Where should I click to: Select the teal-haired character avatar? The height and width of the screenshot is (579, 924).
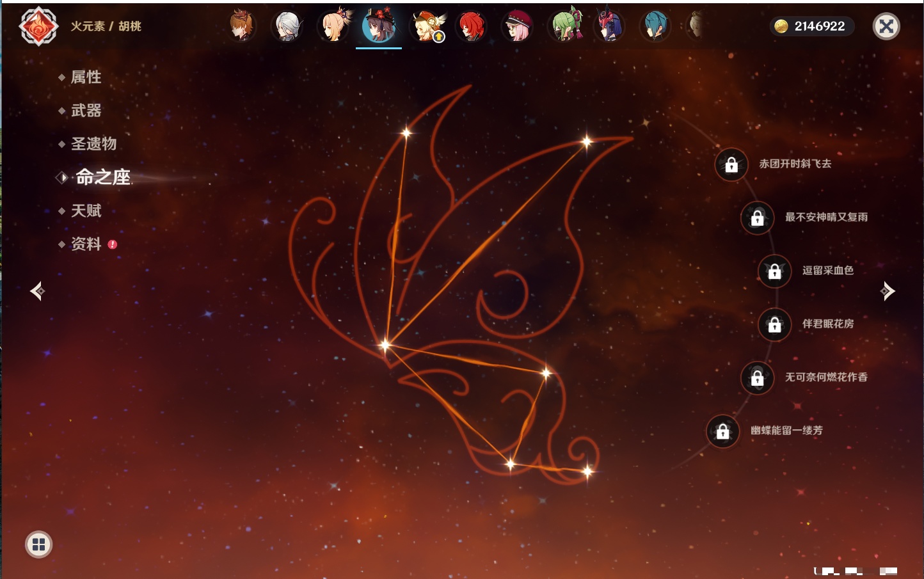point(655,26)
